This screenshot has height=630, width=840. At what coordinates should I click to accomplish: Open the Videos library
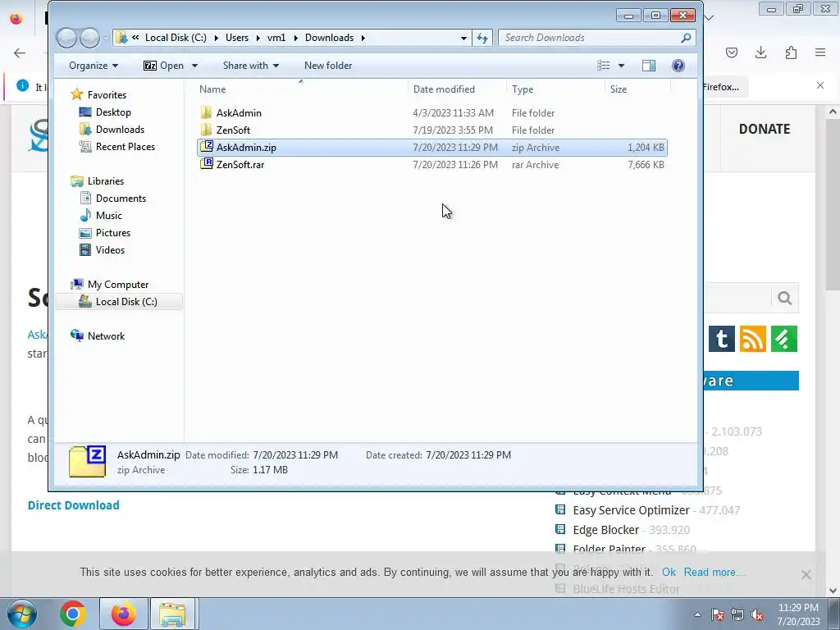pyautogui.click(x=110, y=249)
